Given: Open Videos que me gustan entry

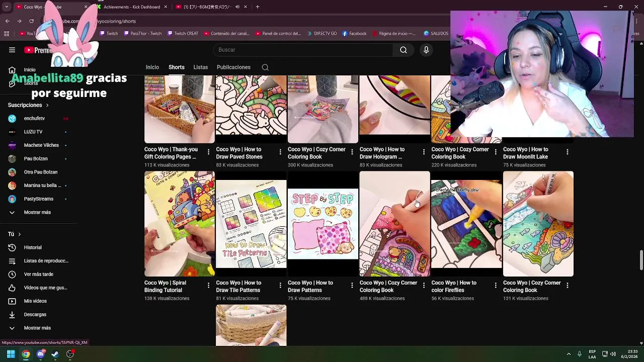Looking at the screenshot, I should pos(38,288).
